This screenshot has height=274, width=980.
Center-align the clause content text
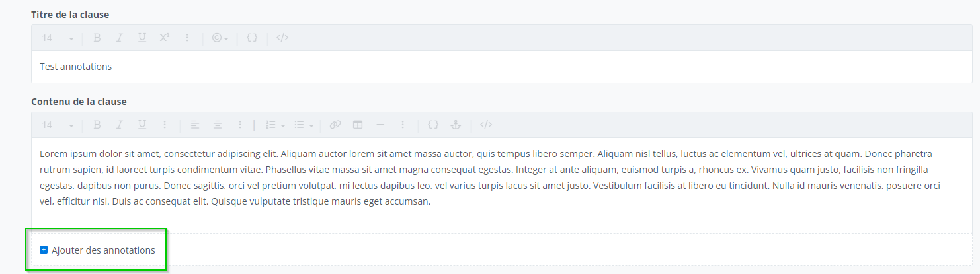[218, 125]
